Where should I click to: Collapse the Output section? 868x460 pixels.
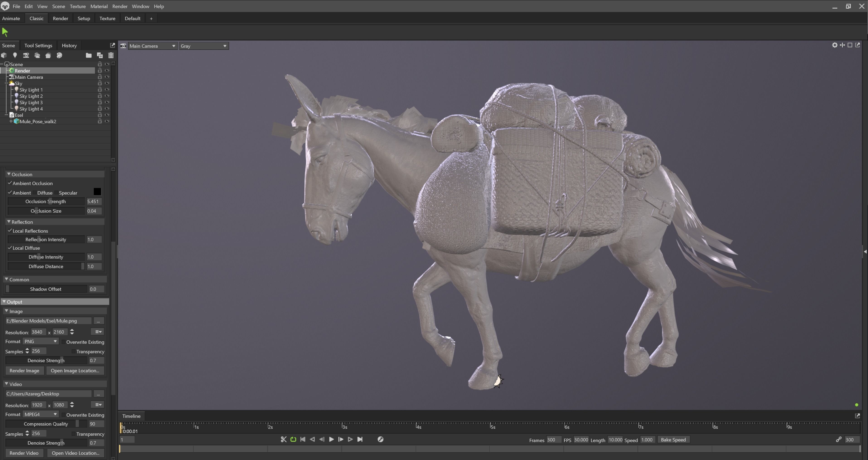click(x=4, y=301)
